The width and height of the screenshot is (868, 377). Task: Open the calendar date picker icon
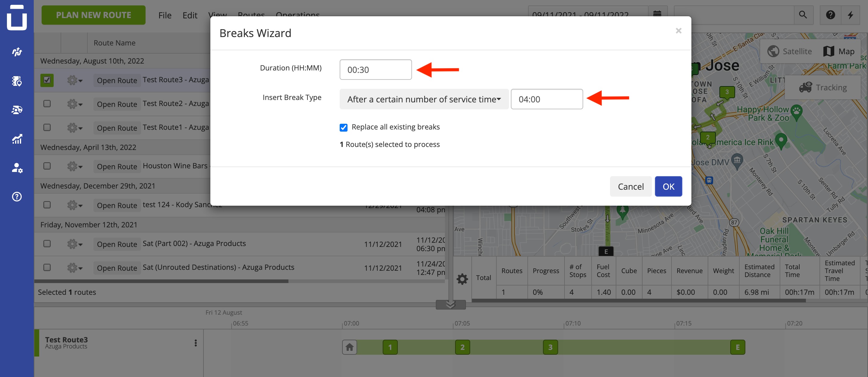coord(657,15)
